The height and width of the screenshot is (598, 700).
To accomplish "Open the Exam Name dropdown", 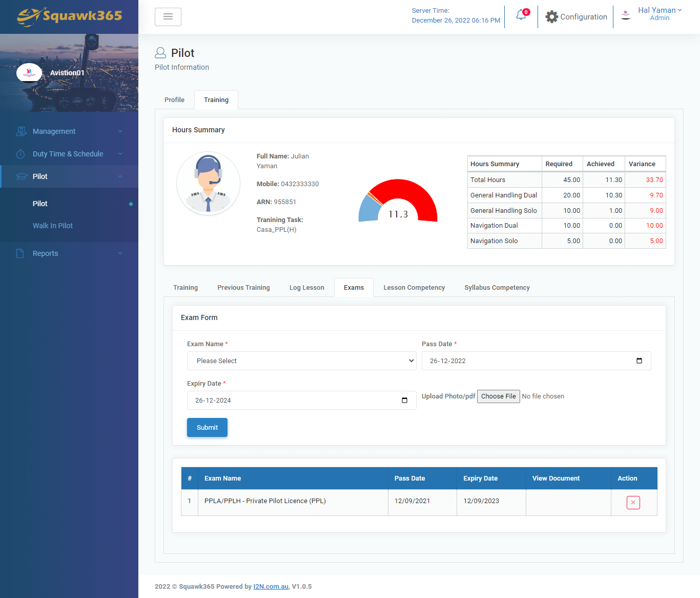I will (301, 361).
